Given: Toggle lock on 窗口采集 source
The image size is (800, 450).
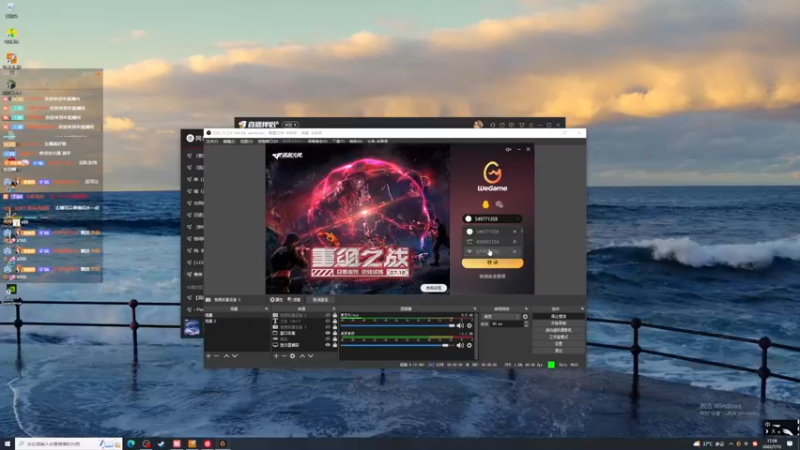Looking at the screenshot, I should pyautogui.click(x=335, y=333).
